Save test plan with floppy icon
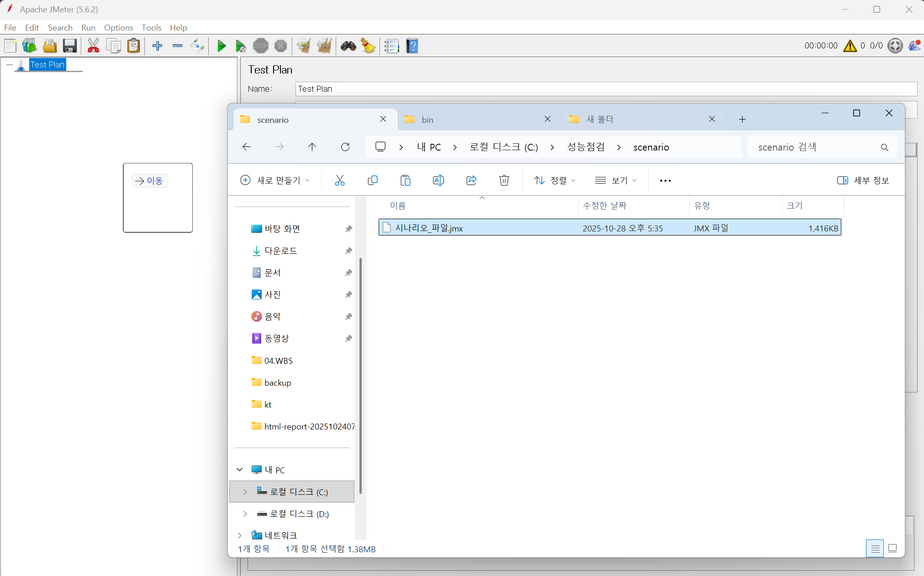The image size is (924, 576). [70, 46]
